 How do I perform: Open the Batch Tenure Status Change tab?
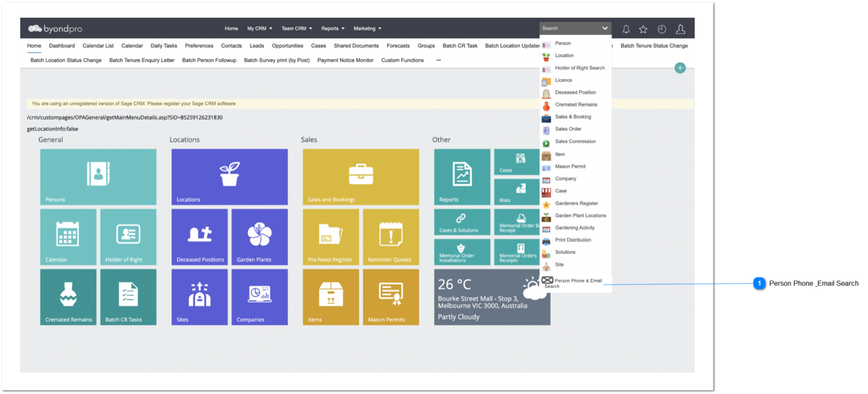point(654,46)
